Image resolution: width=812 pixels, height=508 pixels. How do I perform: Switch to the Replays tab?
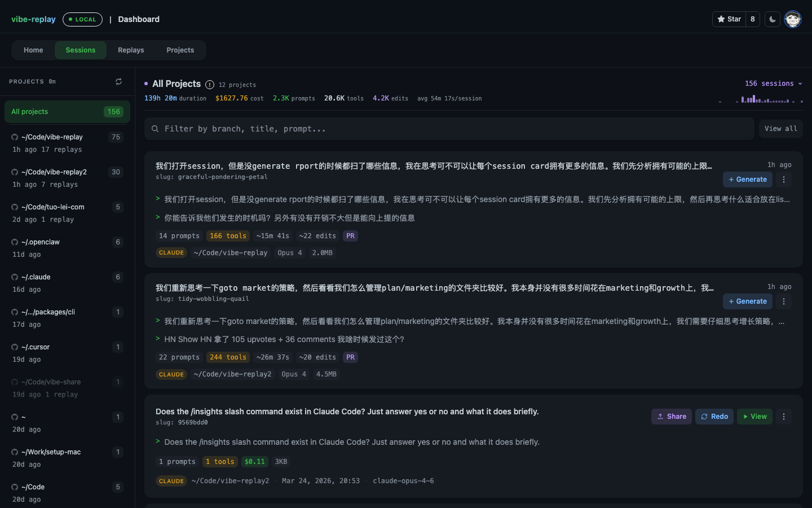coord(131,50)
